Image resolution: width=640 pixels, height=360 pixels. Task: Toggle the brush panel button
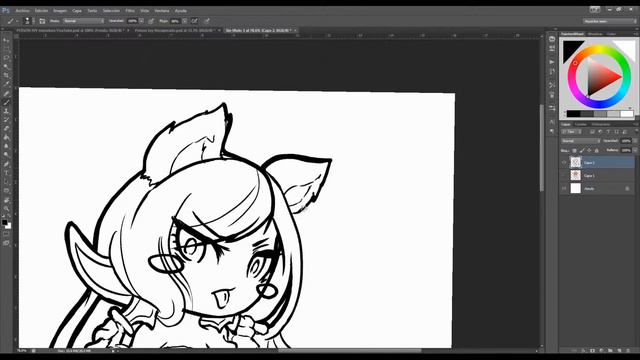point(42,21)
